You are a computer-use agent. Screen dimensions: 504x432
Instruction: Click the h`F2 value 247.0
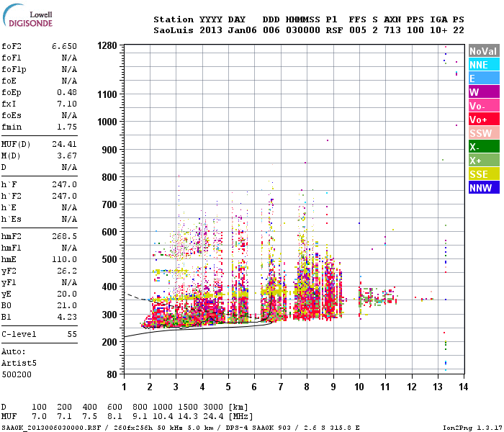coord(64,196)
